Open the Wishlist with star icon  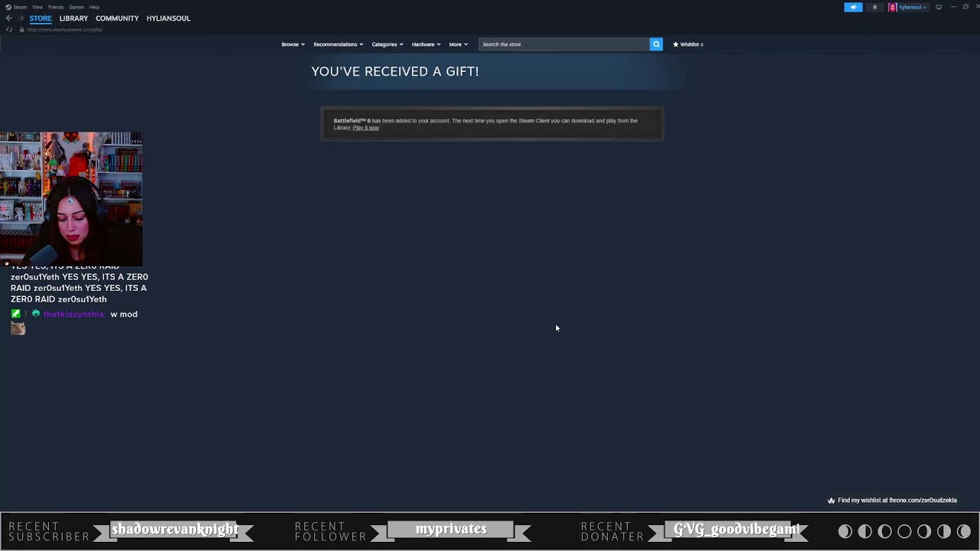[688, 44]
